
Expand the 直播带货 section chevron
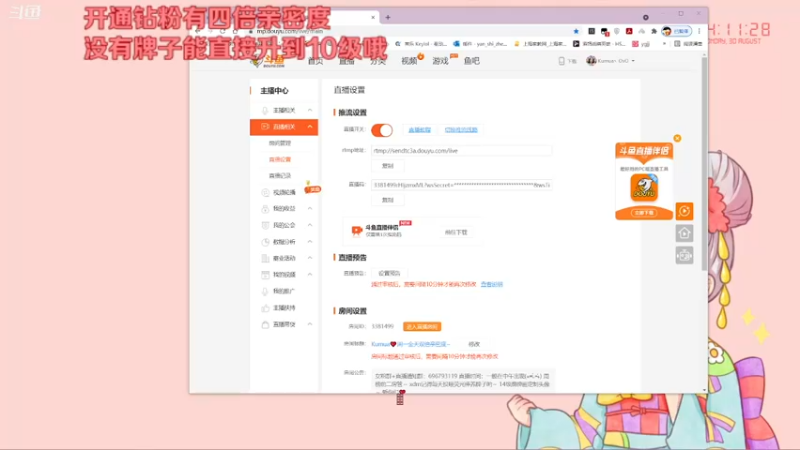click(x=310, y=324)
